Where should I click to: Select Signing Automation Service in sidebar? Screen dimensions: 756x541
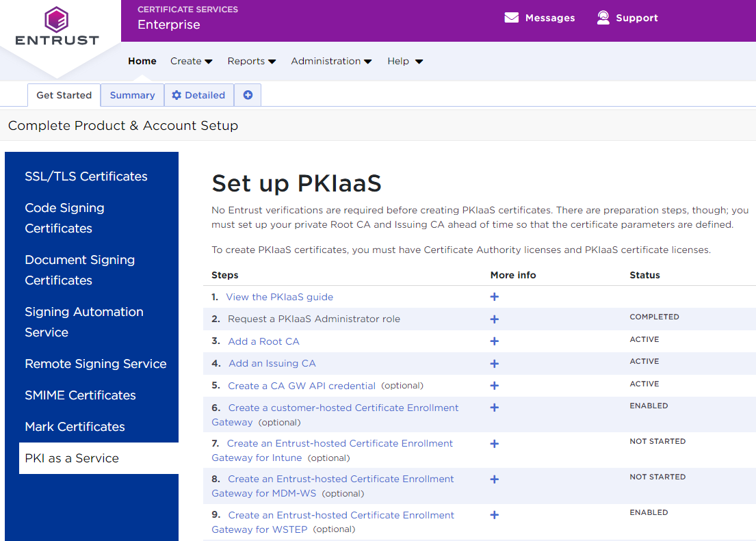coord(83,322)
